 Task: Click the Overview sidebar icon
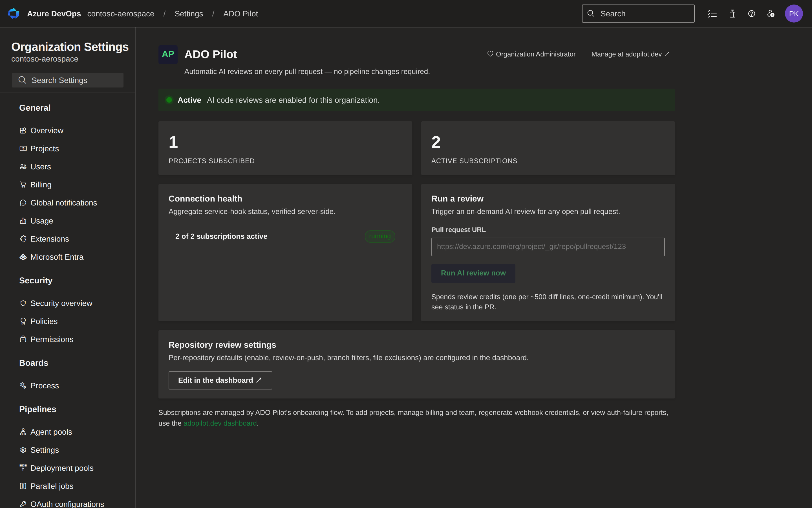point(23,130)
